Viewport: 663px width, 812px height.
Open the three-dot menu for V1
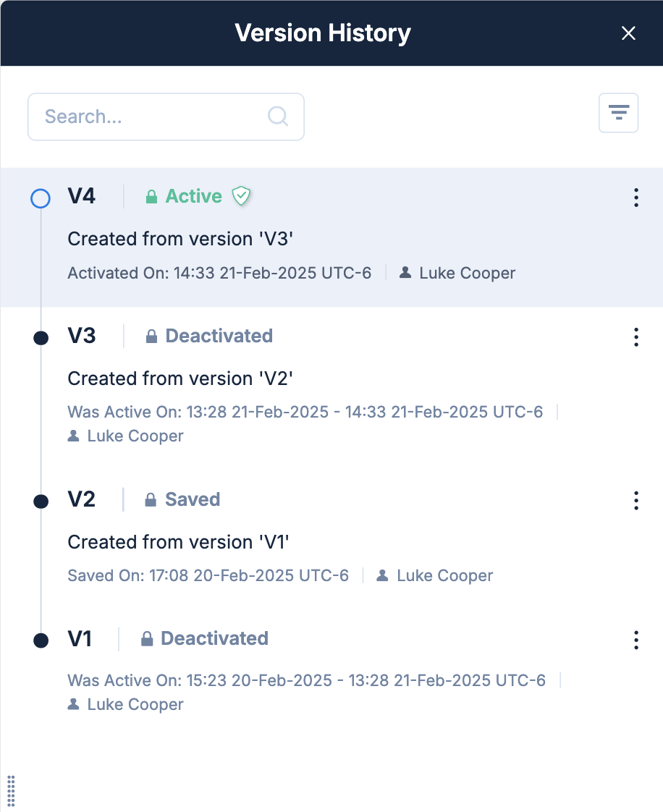pyautogui.click(x=636, y=640)
